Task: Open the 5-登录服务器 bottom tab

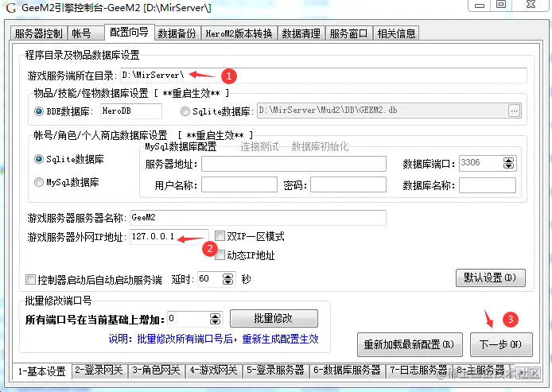Action: (276, 371)
